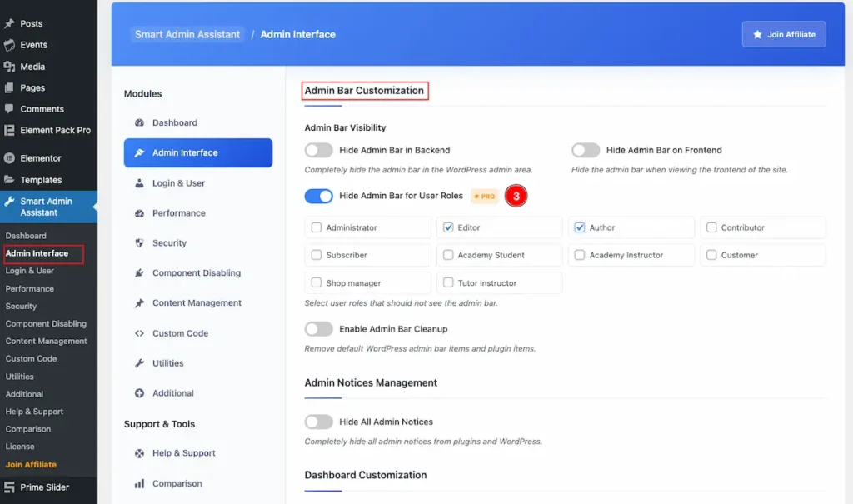Check the Academy Instructor checkbox
Viewport: 853px width, 504px height.
coord(580,255)
